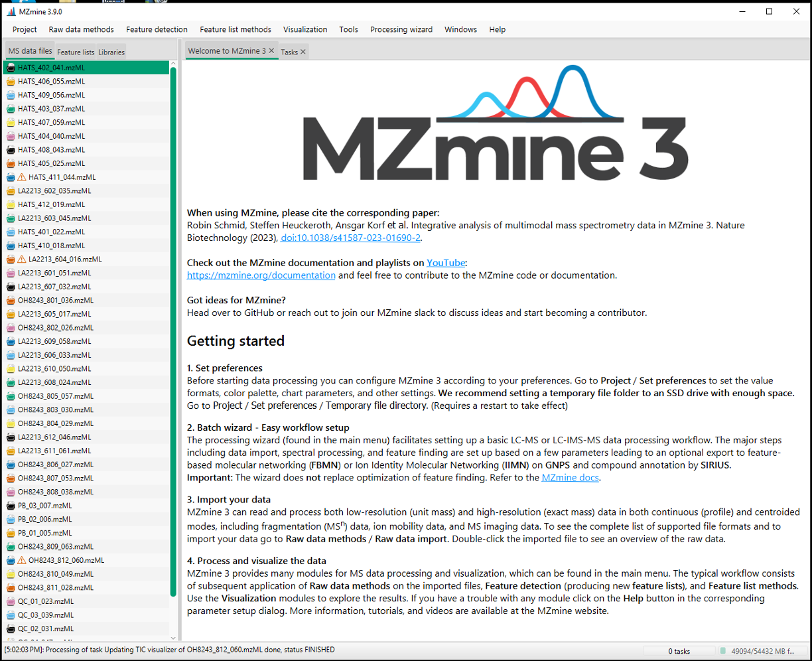Image resolution: width=812 pixels, height=661 pixels.
Task: Select OH8243_805_057.mzML in the file list
Action: 86,396
